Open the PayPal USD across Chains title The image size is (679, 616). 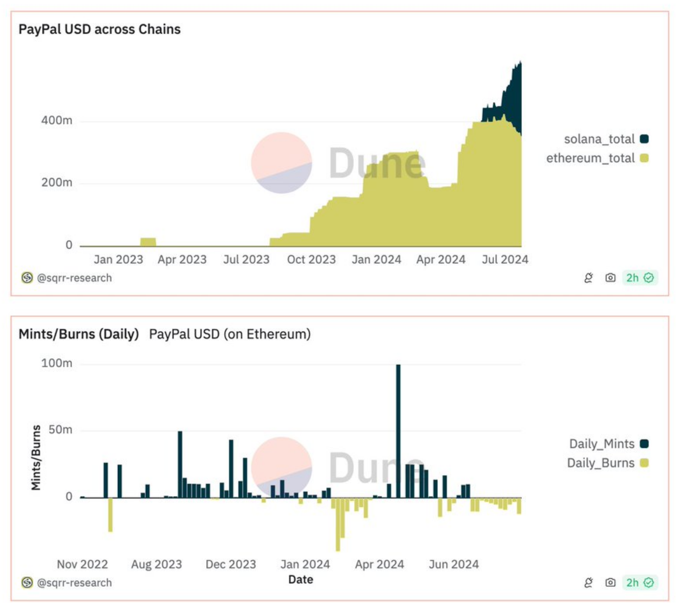click(100, 29)
